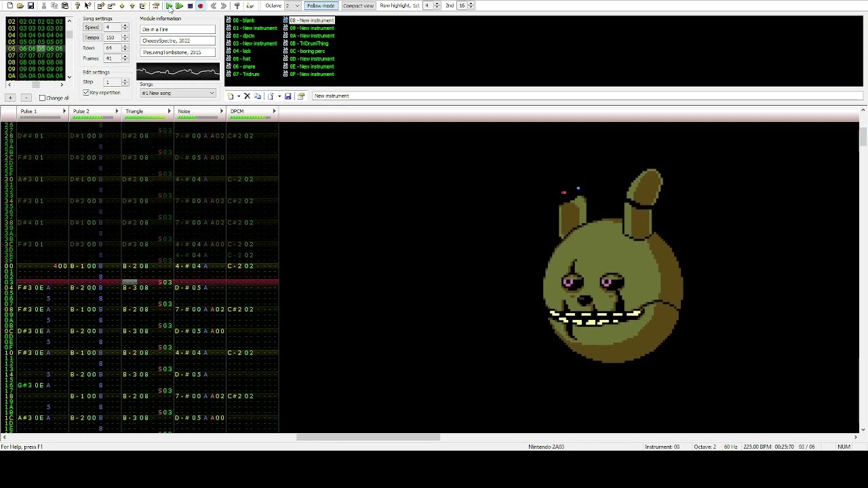The width and height of the screenshot is (868, 488).
Task: Open the Songs dropdown
Action: click(x=178, y=93)
